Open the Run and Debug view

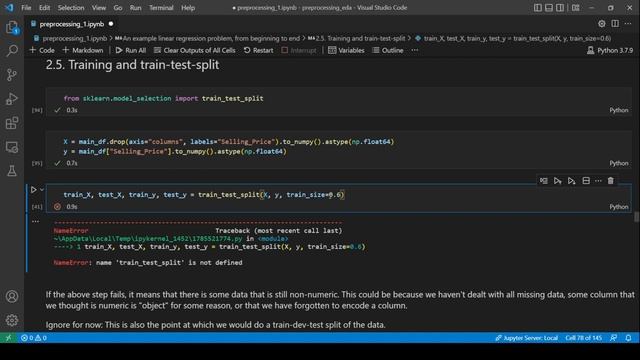(x=12, y=99)
